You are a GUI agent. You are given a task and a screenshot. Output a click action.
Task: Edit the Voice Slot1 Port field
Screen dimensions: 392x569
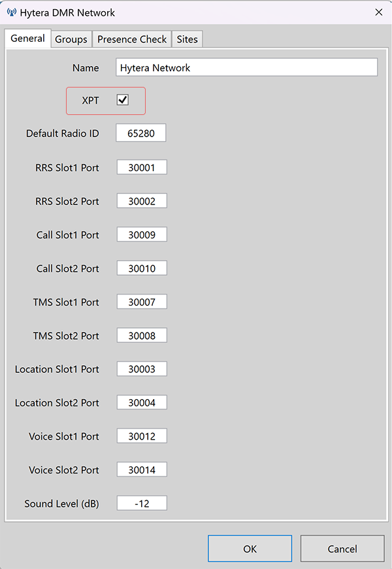[x=142, y=436]
